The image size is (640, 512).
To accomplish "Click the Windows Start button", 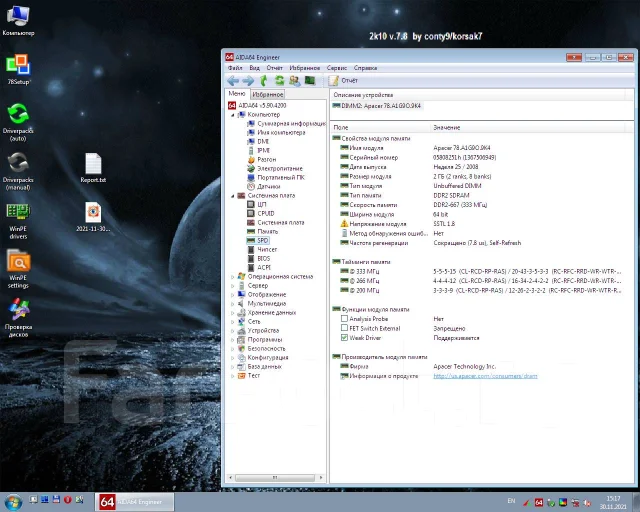I will tap(13, 502).
